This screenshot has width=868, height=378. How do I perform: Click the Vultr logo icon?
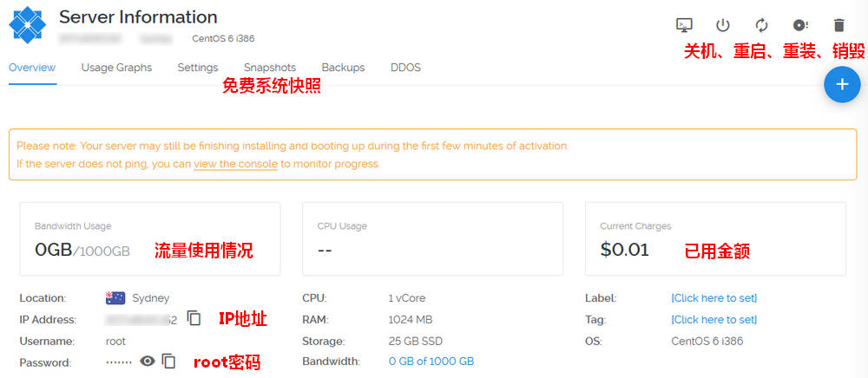pos(27,25)
